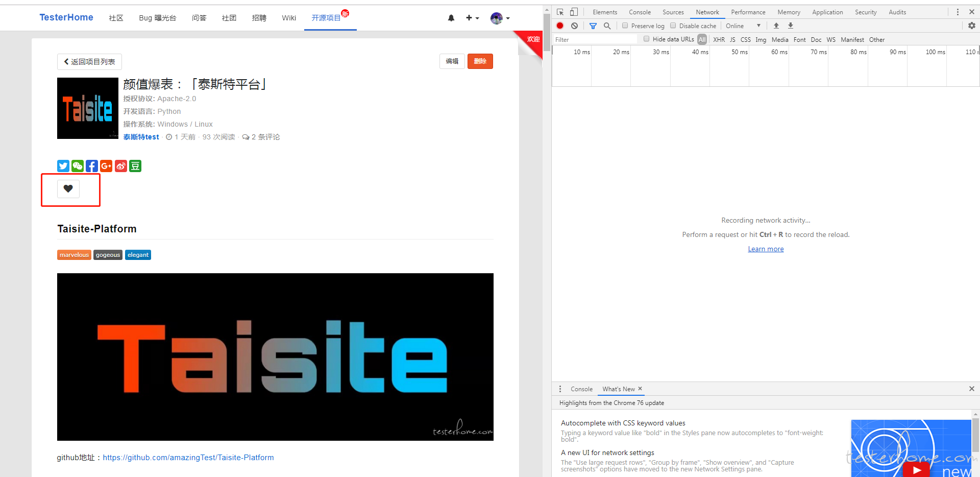Open the Security tab
The height and width of the screenshot is (477, 980).
(x=866, y=12)
